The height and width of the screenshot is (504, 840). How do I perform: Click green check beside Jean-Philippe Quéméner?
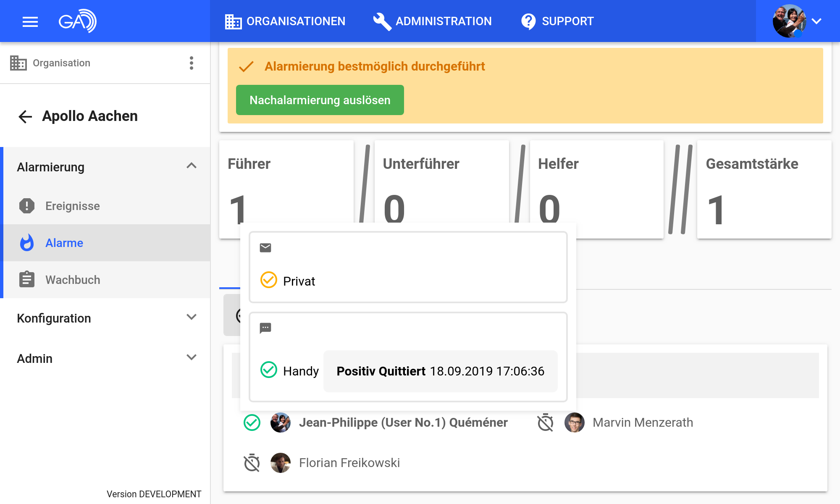pos(252,423)
